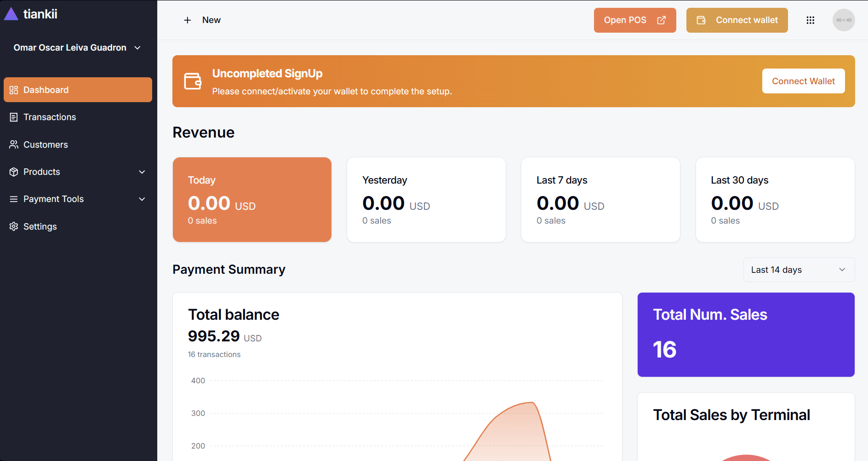Open the Omar Oscar Leiva Guadron account switcher
868x461 pixels.
pyautogui.click(x=77, y=48)
